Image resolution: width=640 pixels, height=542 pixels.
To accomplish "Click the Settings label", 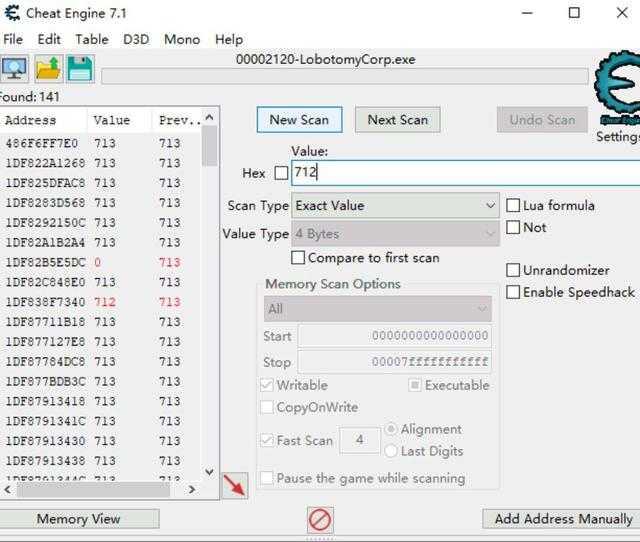I will [x=618, y=136].
